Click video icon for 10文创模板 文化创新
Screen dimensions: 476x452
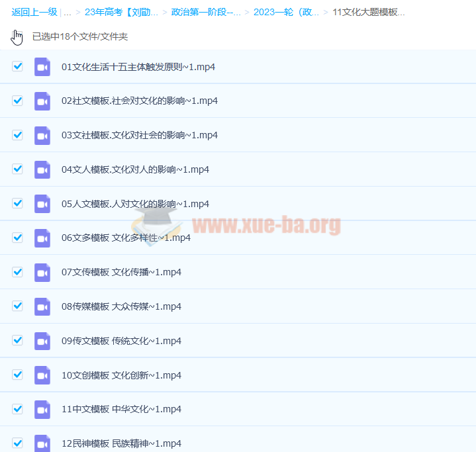pyautogui.click(x=42, y=375)
